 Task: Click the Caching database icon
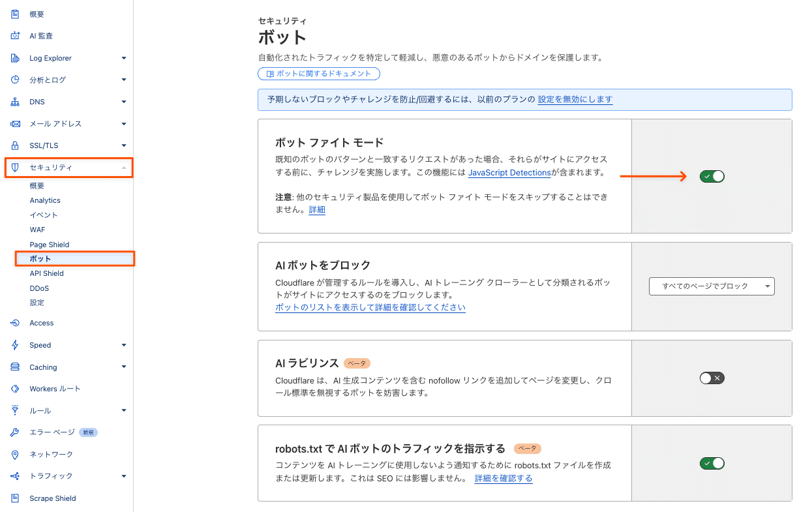point(14,367)
